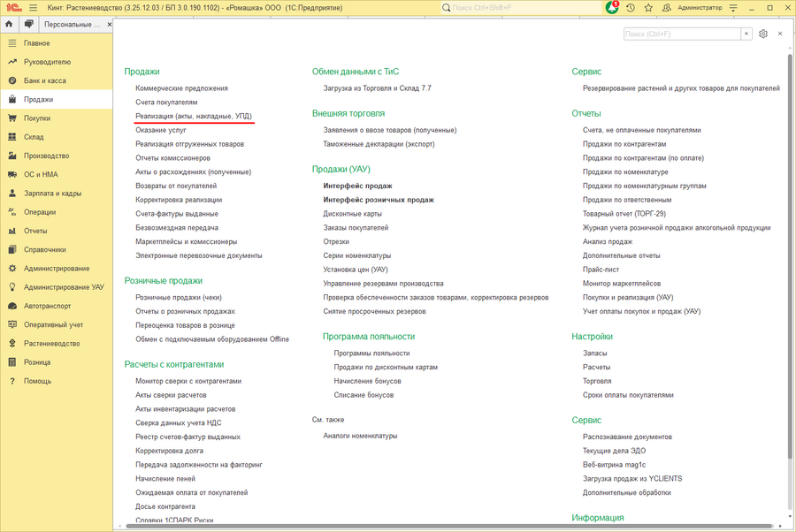Open menu settings gear icon

point(763,34)
